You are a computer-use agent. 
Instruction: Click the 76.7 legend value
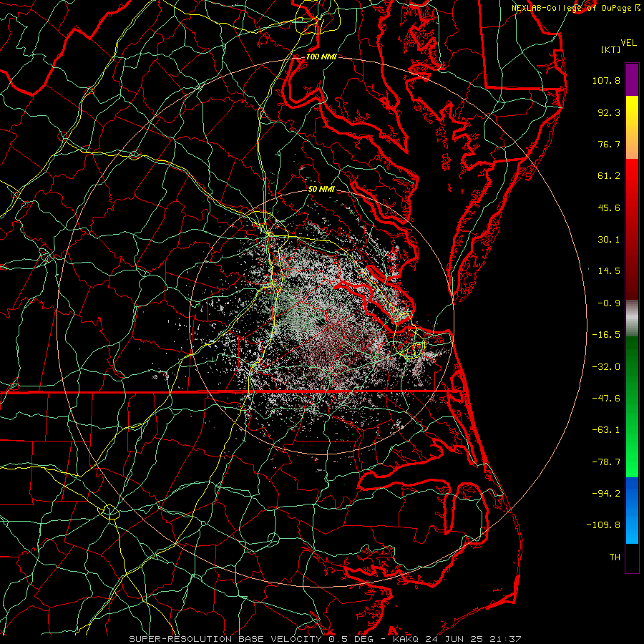point(609,144)
